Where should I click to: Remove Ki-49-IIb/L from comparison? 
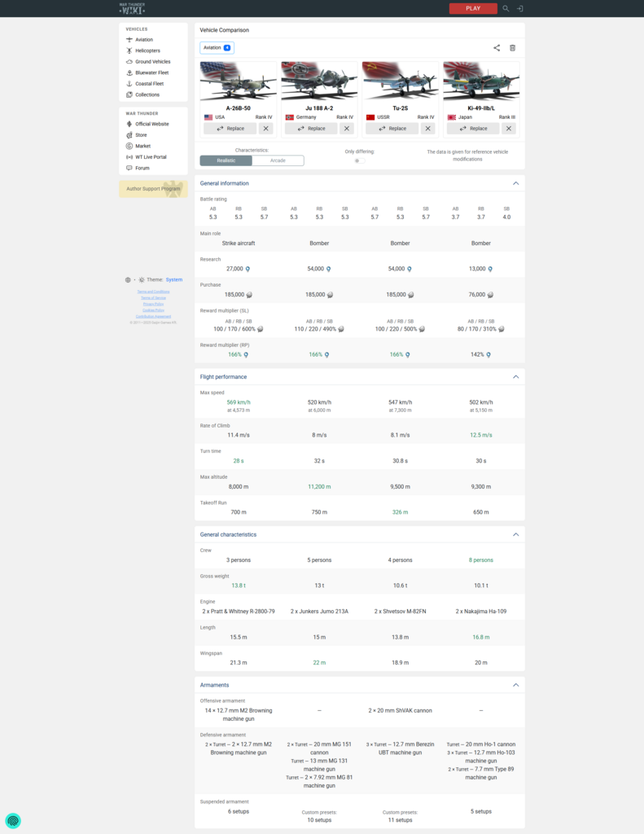[508, 128]
